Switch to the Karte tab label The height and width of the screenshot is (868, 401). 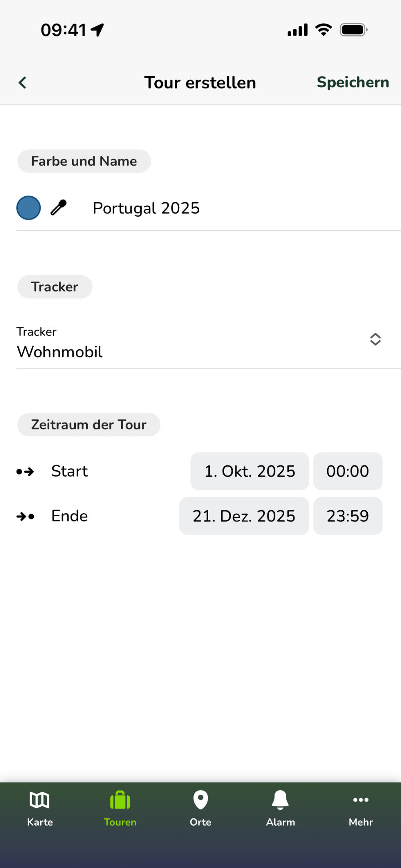(40, 822)
